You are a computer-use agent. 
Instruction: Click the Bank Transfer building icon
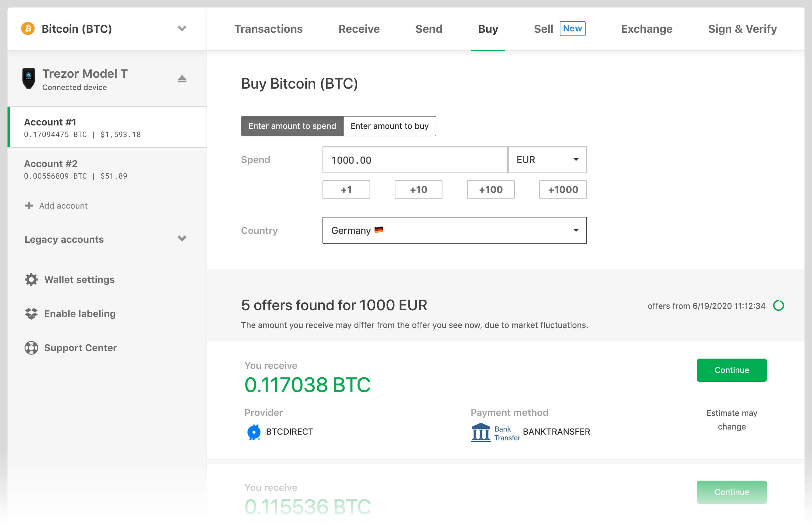(x=481, y=432)
